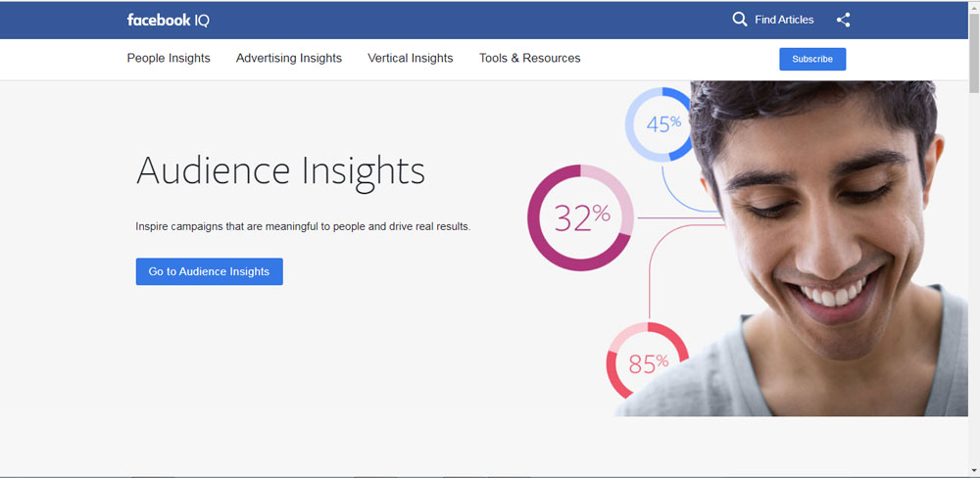This screenshot has width=980, height=478.
Task: Open the Advertising Insights menu
Action: [x=289, y=59]
